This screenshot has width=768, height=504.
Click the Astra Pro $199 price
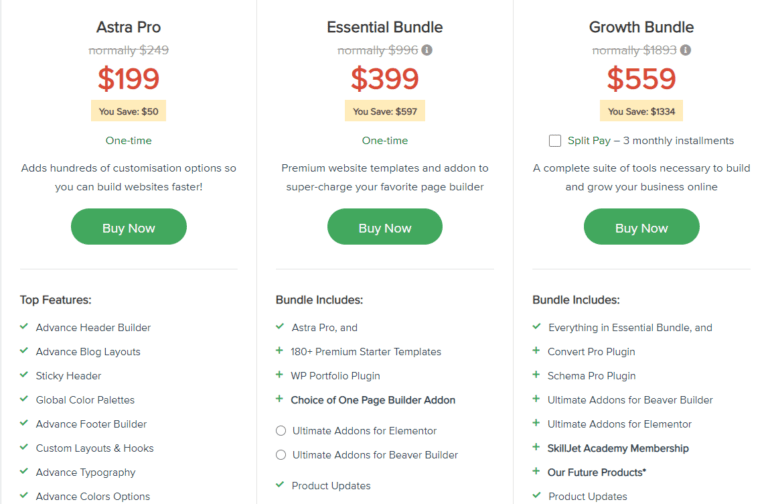point(128,78)
